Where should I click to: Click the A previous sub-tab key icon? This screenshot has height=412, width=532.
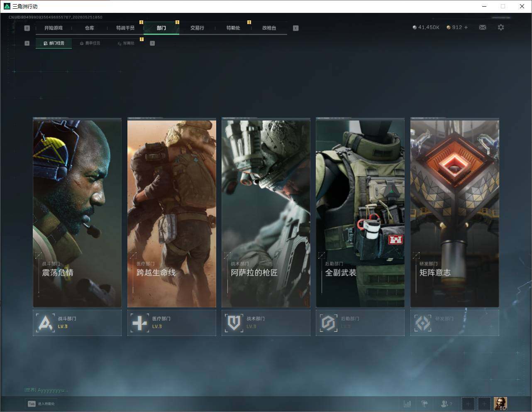click(27, 43)
